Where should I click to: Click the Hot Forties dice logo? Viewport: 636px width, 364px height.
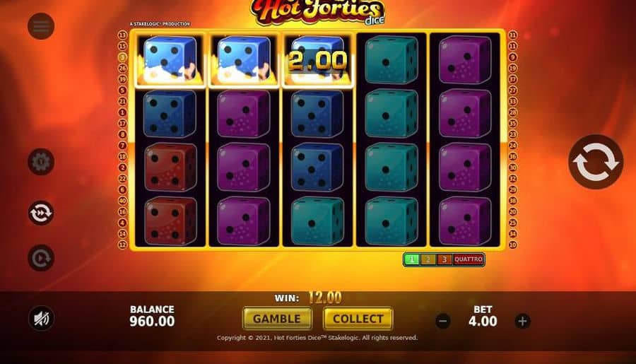click(317, 12)
